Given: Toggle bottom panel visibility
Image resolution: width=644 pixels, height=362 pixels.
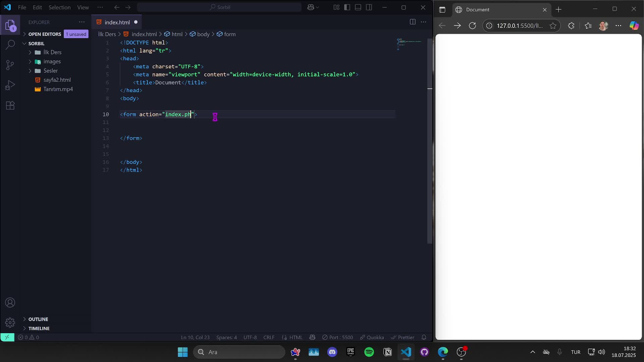Looking at the screenshot, I should click(358, 7).
